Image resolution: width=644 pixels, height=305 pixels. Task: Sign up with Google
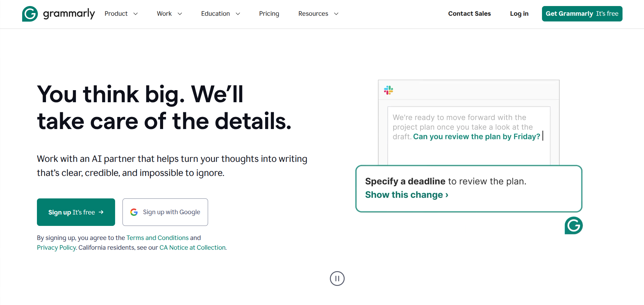165,212
